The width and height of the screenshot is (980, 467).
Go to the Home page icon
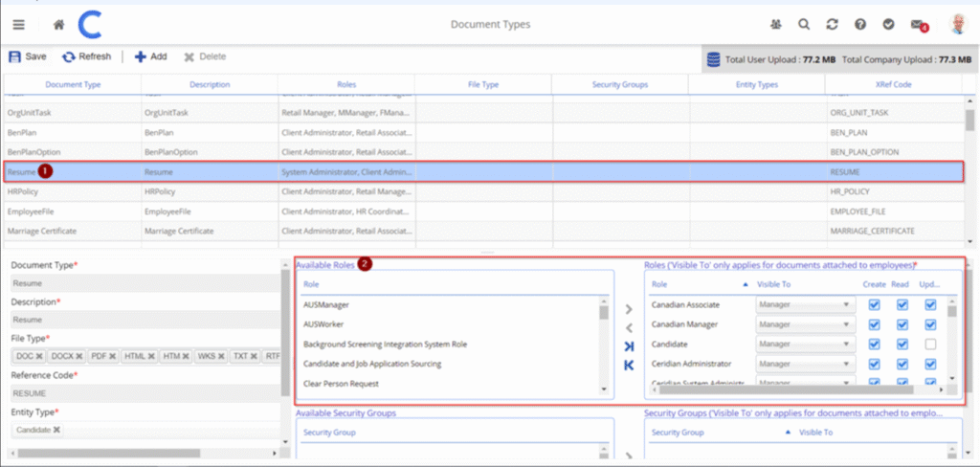(59, 24)
